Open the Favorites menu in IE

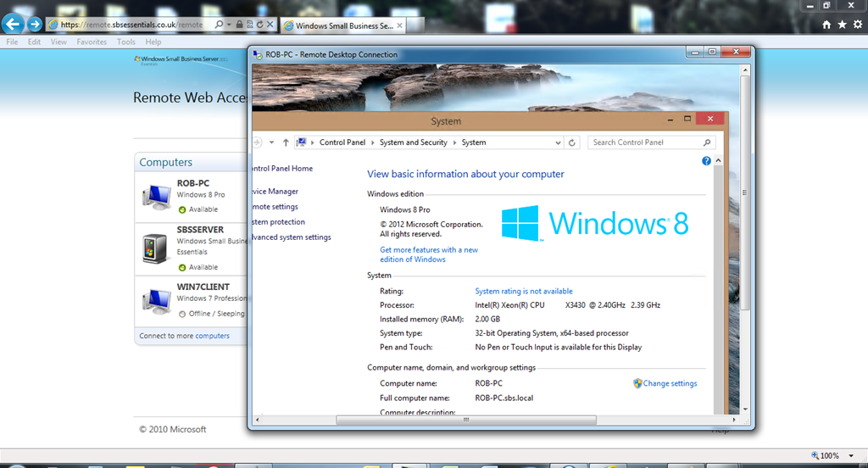[92, 42]
